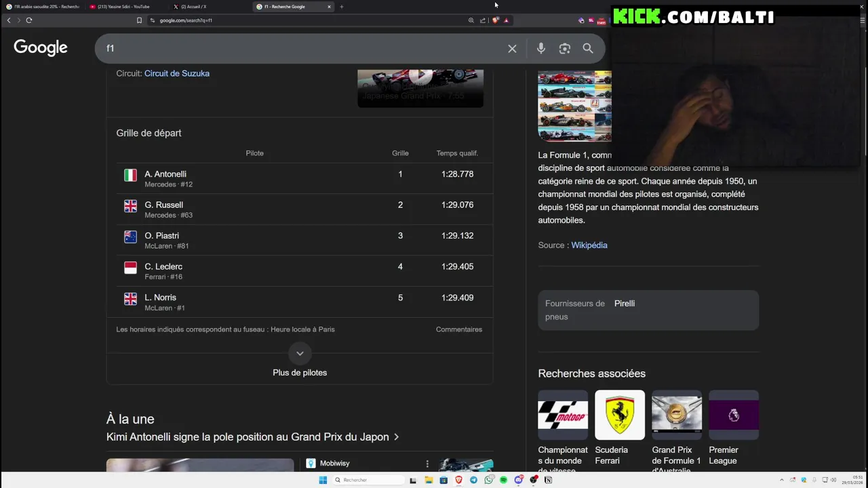Open a new browser tab

click(x=342, y=7)
